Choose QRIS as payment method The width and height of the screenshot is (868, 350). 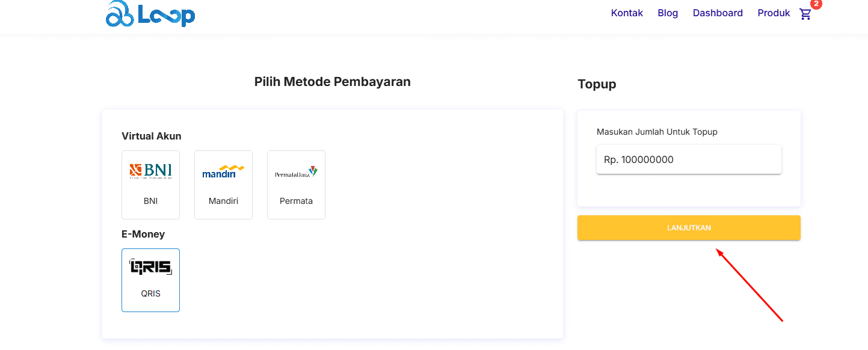[150, 280]
